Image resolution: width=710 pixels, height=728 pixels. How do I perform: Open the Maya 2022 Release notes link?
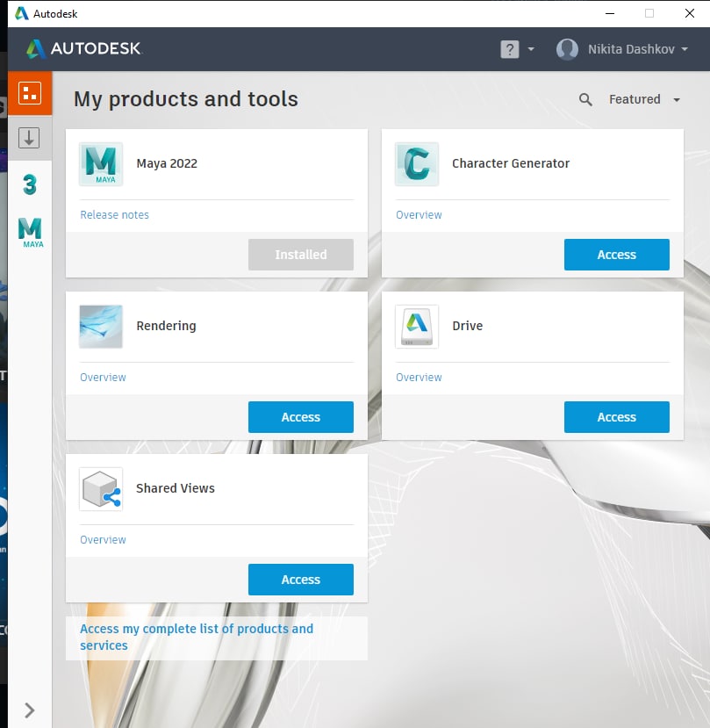[x=114, y=215]
